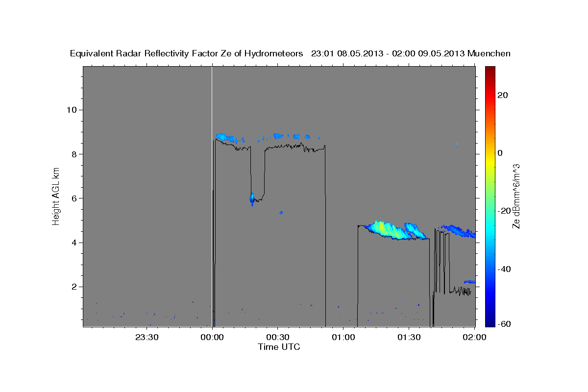The height and width of the screenshot is (392, 588).
Task: Click the colorbar label 0
Action: [500, 153]
